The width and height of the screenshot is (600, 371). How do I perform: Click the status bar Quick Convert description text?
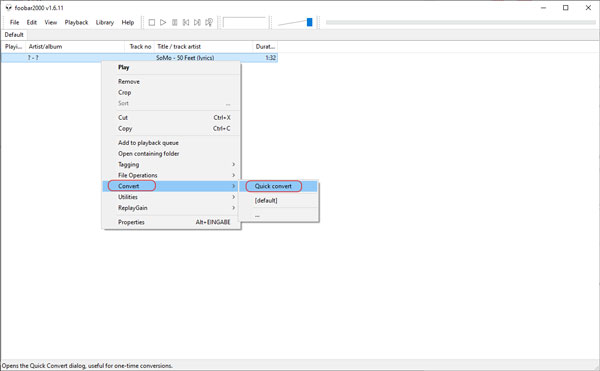coord(87,366)
